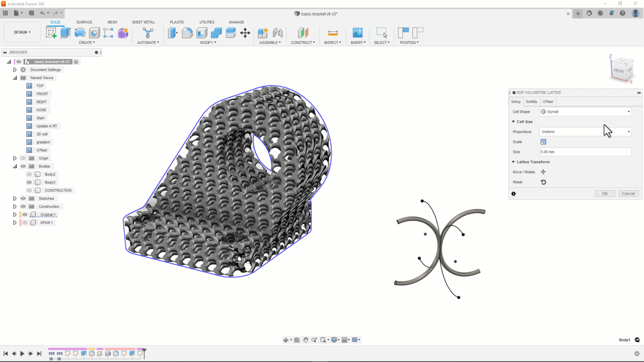The height and width of the screenshot is (362, 644).
Task: Select the Extrude tool icon
Action: pyautogui.click(x=65, y=33)
